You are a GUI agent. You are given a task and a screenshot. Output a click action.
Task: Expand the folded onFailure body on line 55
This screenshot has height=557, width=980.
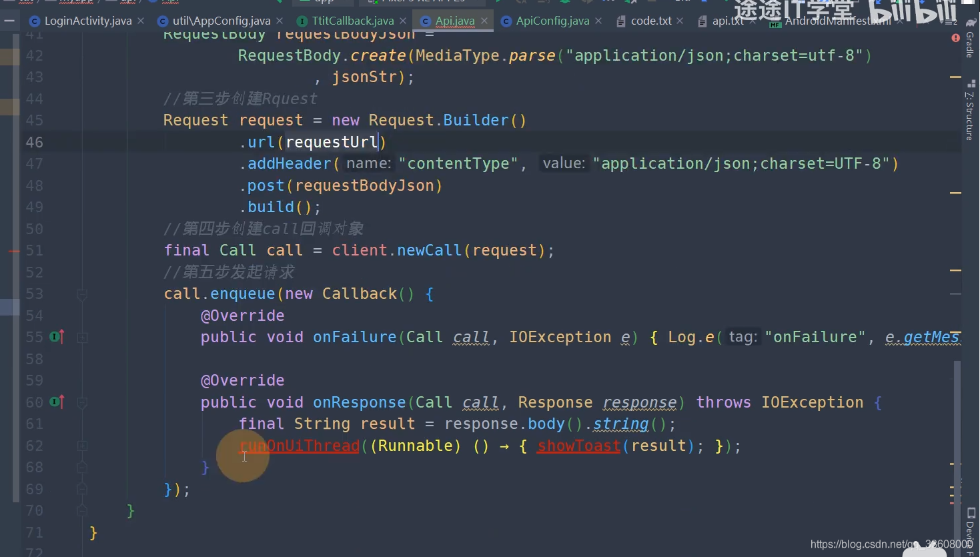[82, 338]
